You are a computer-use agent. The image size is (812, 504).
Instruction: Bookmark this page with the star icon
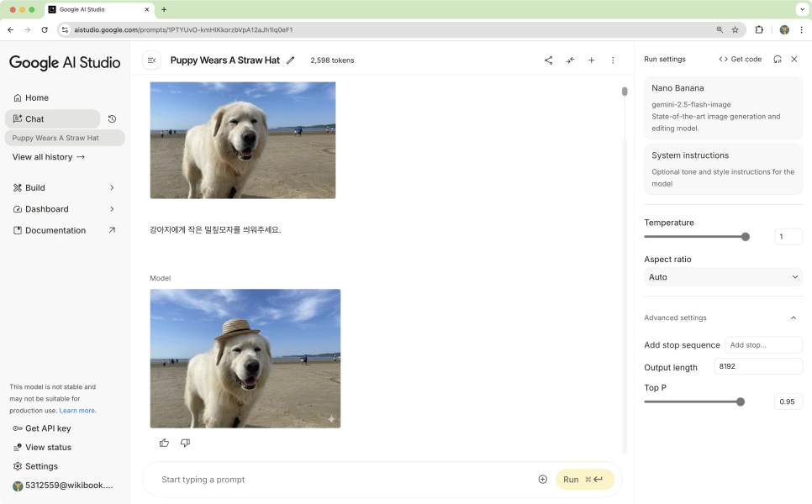coord(735,30)
